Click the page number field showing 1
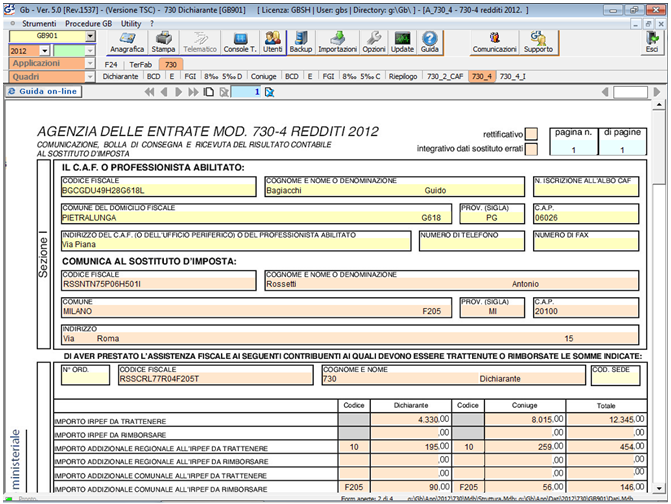 [x=246, y=92]
